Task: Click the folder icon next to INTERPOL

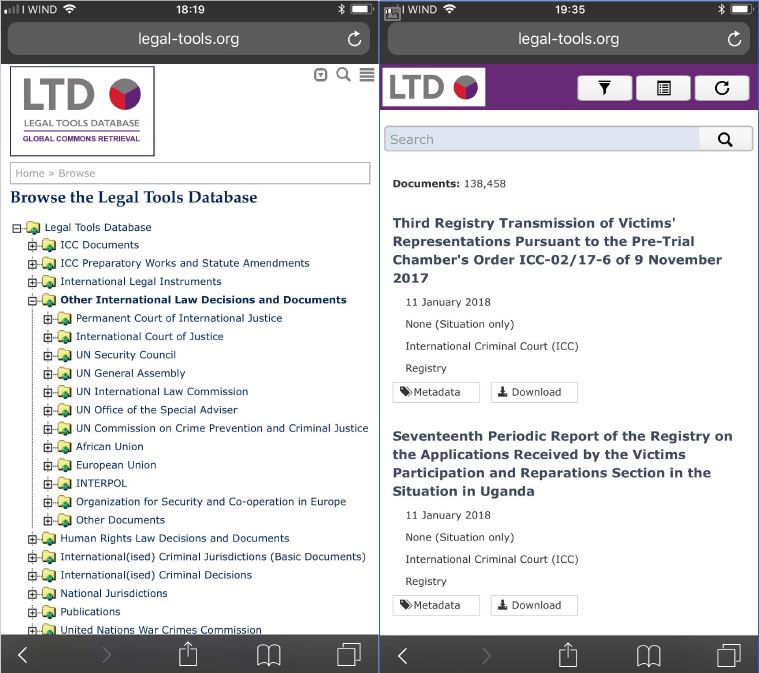Action: [64, 483]
